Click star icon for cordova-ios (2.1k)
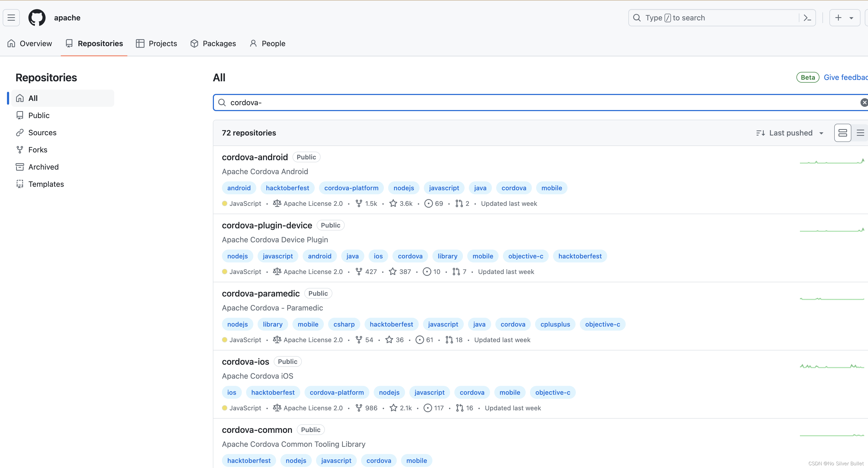Image resolution: width=868 pixels, height=468 pixels. 393,408
